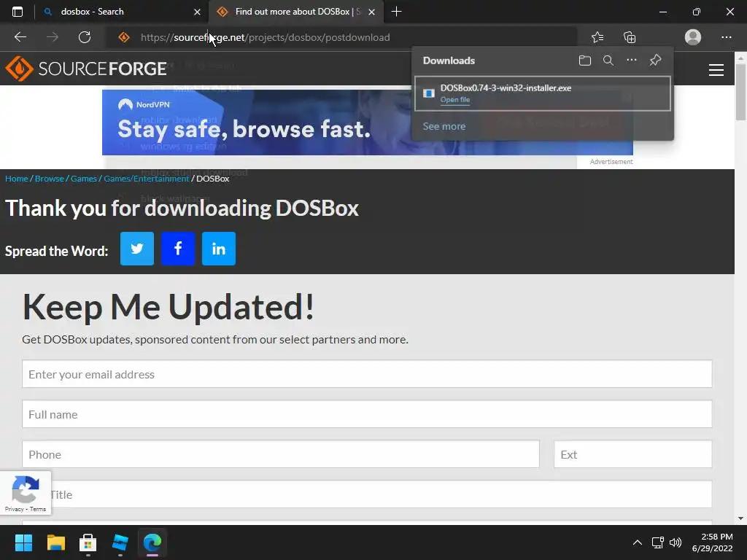The height and width of the screenshot is (560, 747).
Task: Click the page vertical scrollbar thumb
Action: tap(740, 91)
